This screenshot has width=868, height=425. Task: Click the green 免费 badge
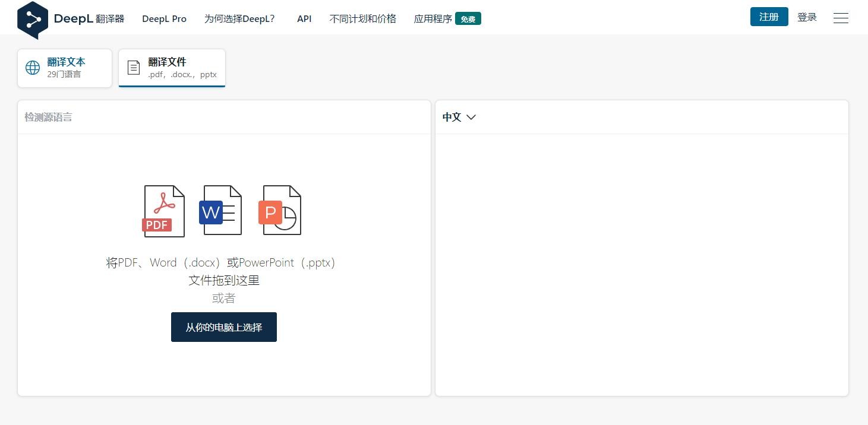click(468, 19)
